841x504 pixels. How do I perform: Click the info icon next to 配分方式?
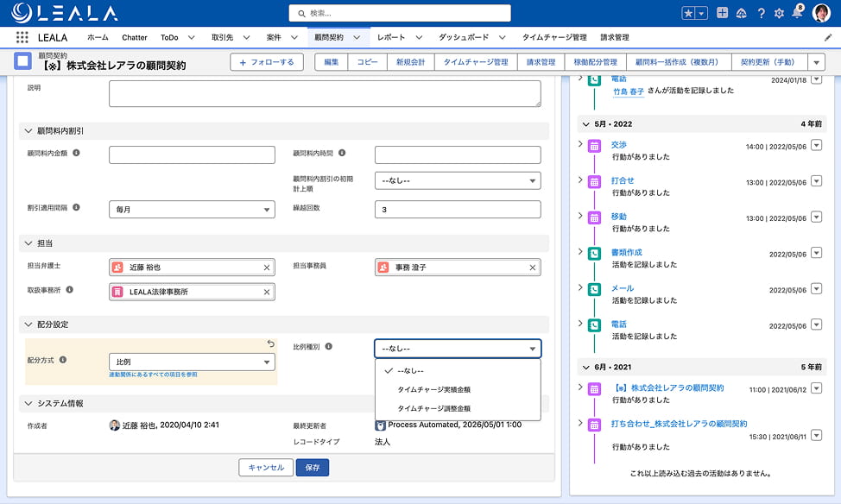[x=63, y=360]
